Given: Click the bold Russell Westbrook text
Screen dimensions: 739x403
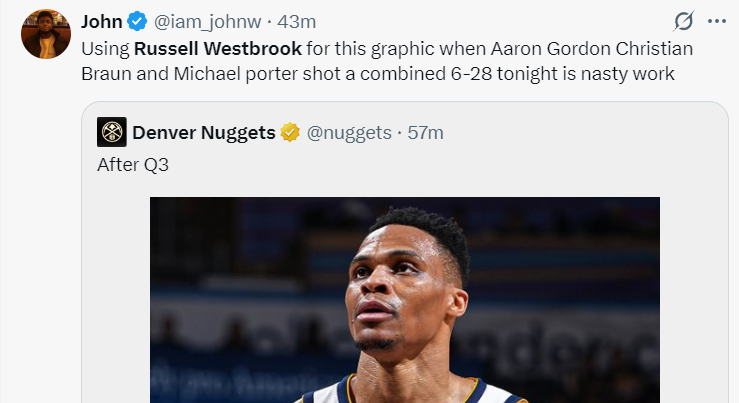Looking at the screenshot, I should [x=217, y=48].
